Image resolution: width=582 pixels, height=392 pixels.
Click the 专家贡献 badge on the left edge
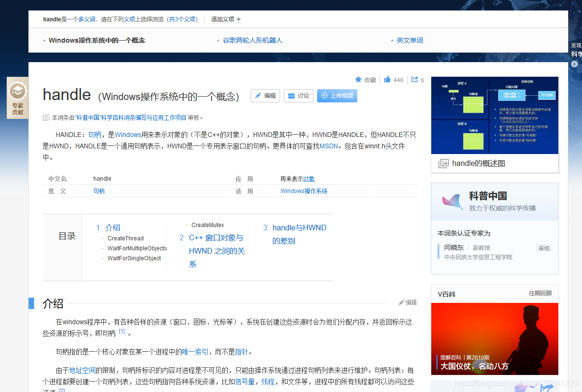(x=18, y=98)
